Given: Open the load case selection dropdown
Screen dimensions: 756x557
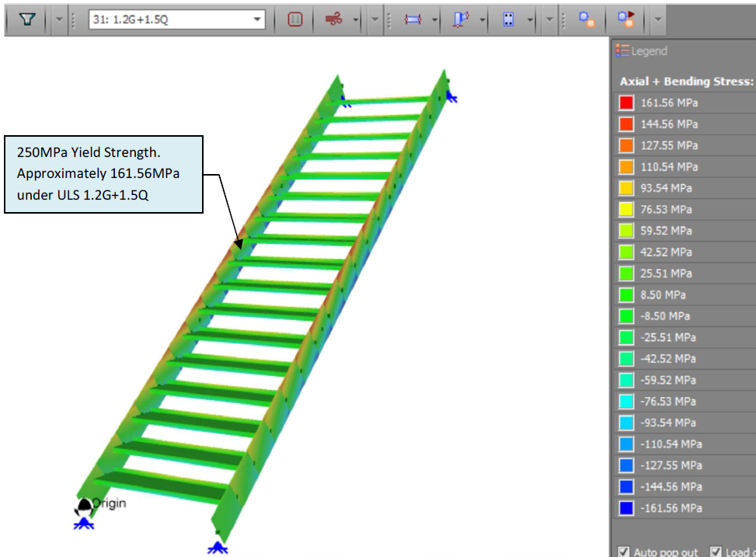Looking at the screenshot, I should (x=258, y=19).
